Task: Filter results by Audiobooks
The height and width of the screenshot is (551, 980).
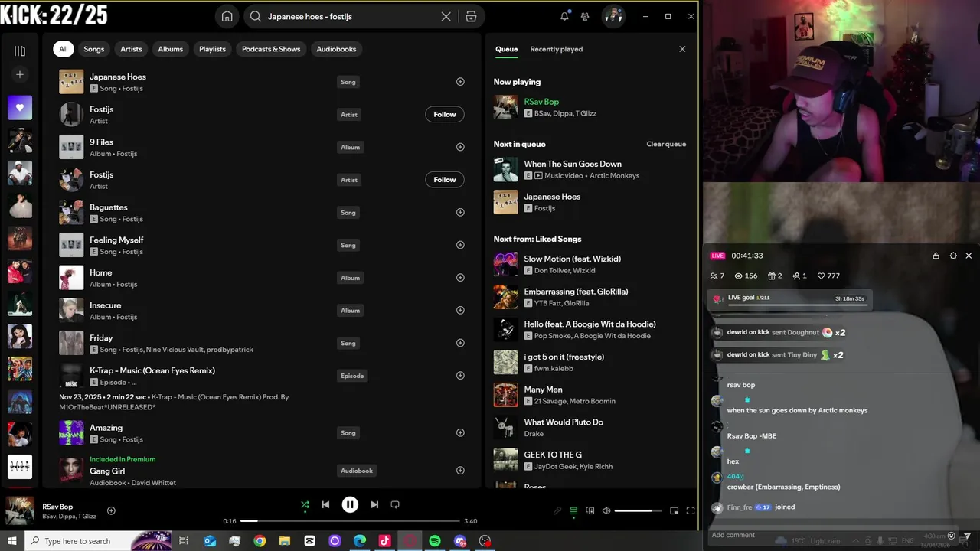Action: click(336, 49)
